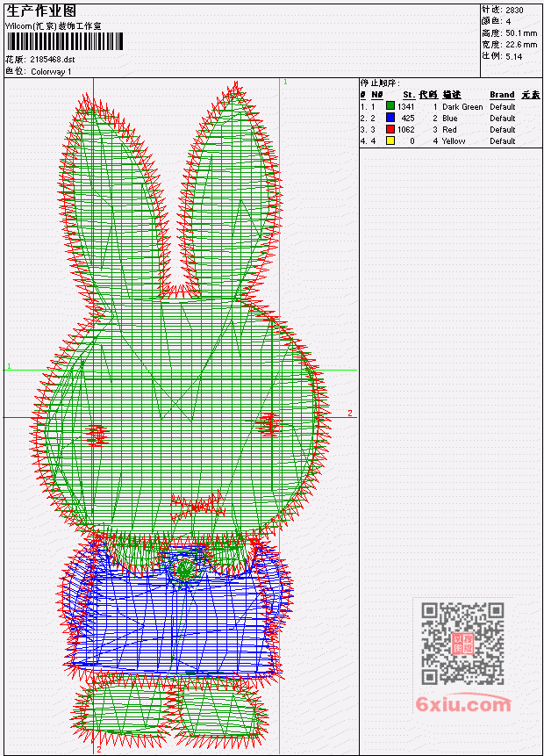
Task: Click the 'Brand' column header
Action: click(x=502, y=95)
